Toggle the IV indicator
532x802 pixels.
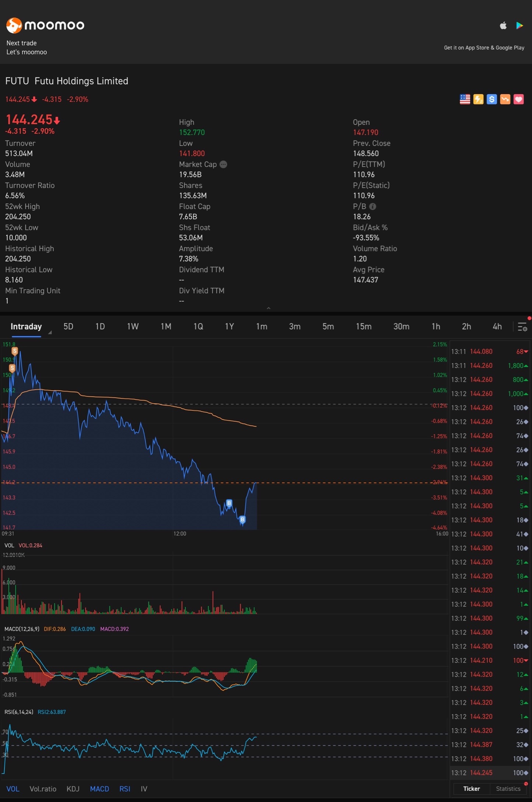click(x=144, y=789)
